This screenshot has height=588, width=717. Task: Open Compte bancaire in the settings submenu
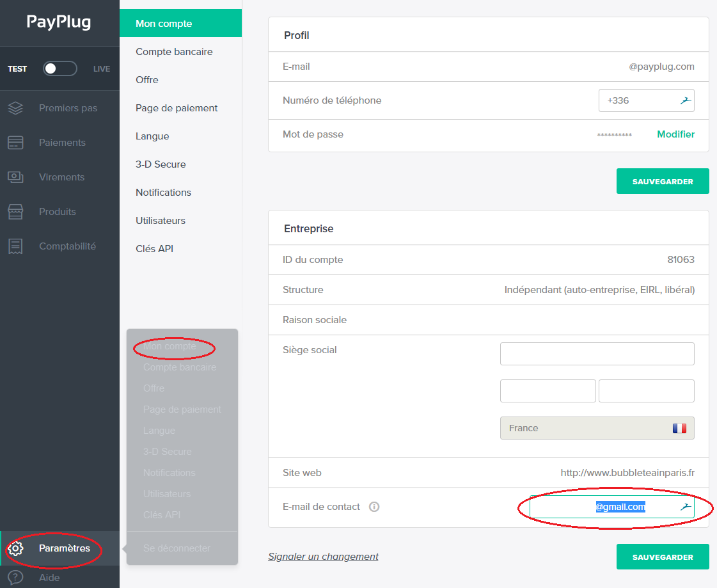pos(174,52)
